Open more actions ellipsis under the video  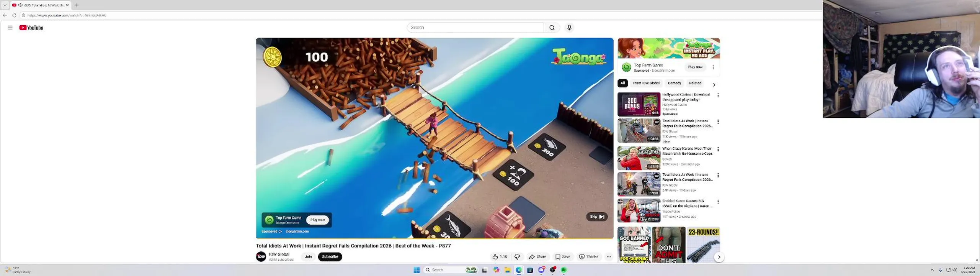(x=609, y=257)
